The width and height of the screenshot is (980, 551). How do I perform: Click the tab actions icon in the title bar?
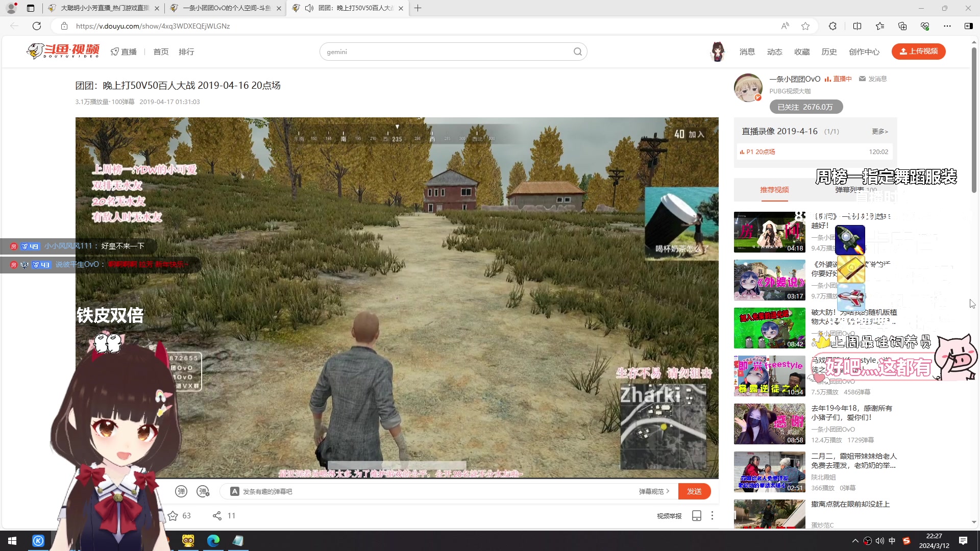click(31, 8)
